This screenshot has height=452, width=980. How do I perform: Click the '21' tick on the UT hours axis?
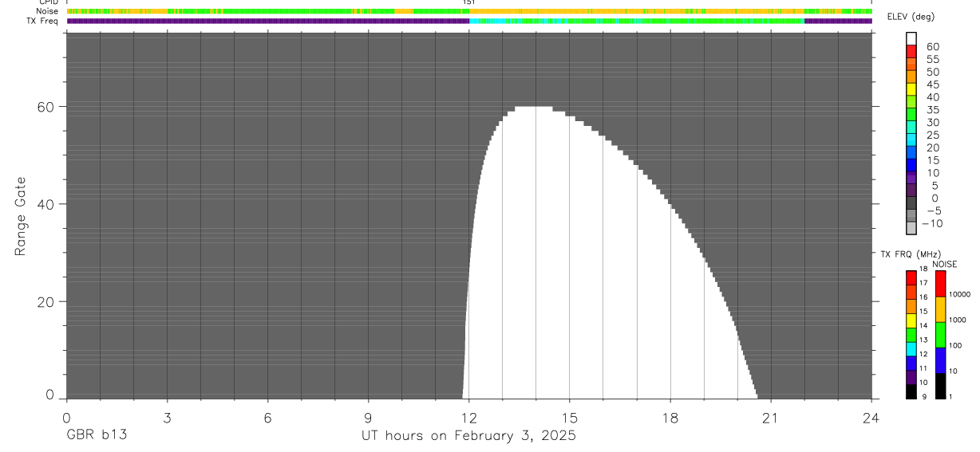[771, 417]
